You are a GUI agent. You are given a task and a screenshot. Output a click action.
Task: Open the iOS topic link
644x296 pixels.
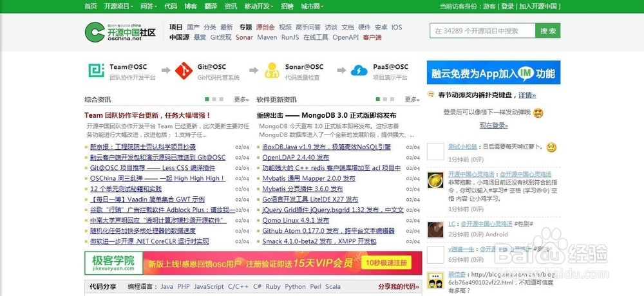point(397,27)
